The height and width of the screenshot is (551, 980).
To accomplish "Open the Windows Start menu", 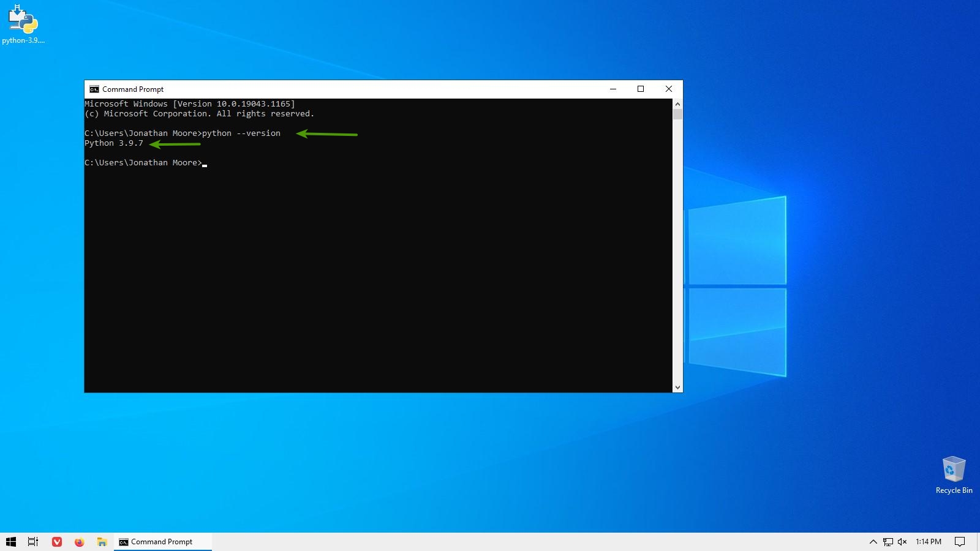I will pyautogui.click(x=11, y=542).
